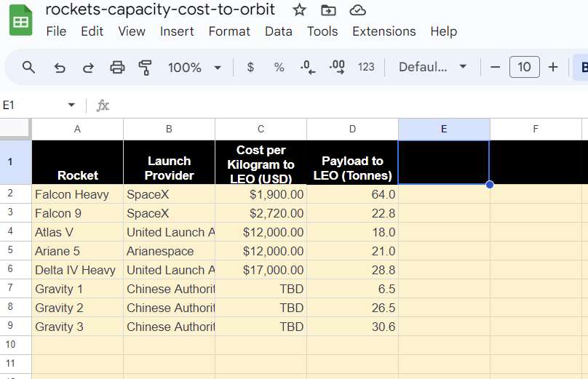Screen dimensions: 588x379
Task: Decrease font size with minus button
Action: [x=496, y=67]
